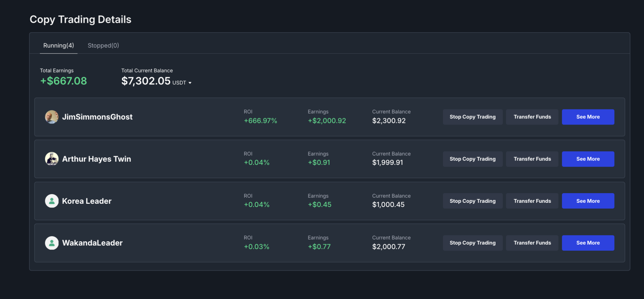Click WakandaLeader default avatar icon
644x299 pixels.
pos(52,243)
